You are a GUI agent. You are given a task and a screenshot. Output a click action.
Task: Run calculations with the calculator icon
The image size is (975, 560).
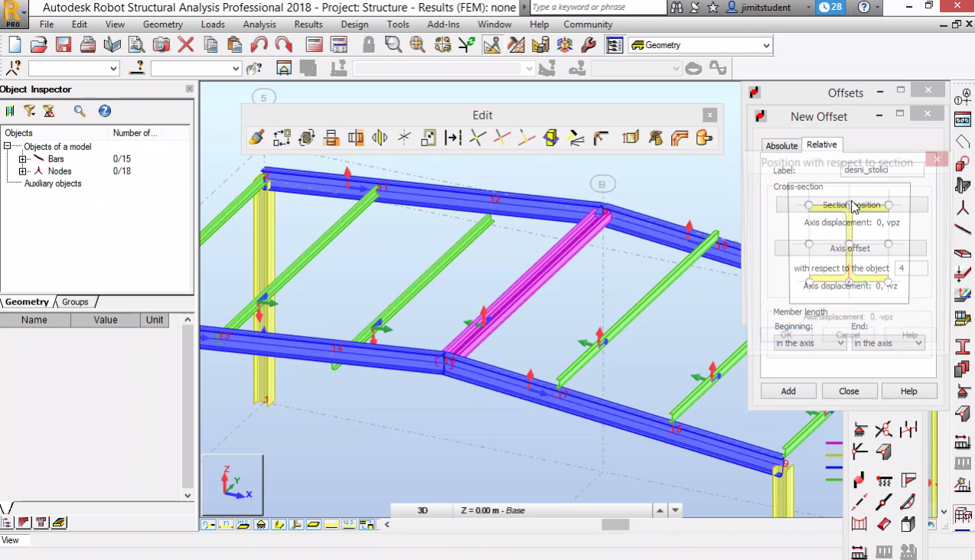point(315,44)
